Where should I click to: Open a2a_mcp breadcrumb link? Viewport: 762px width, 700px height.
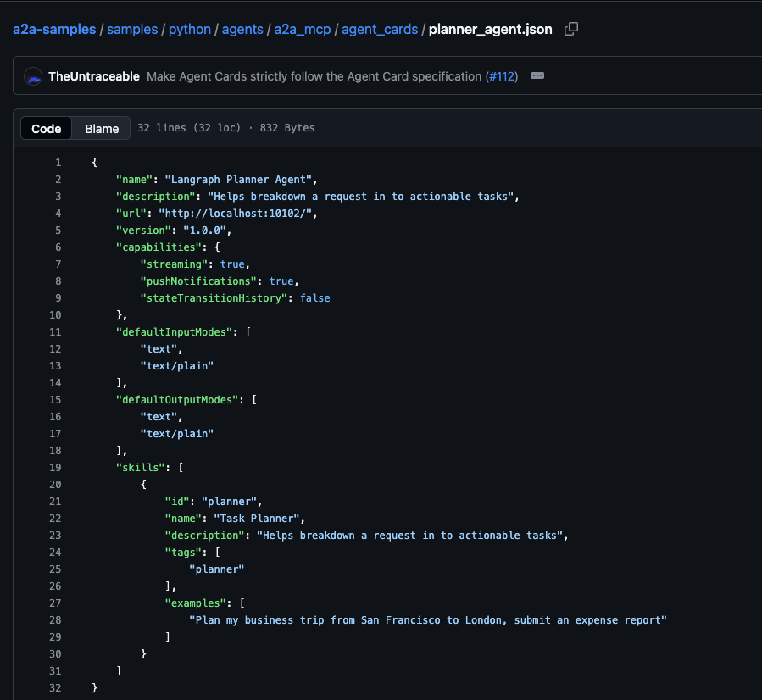pyautogui.click(x=303, y=29)
